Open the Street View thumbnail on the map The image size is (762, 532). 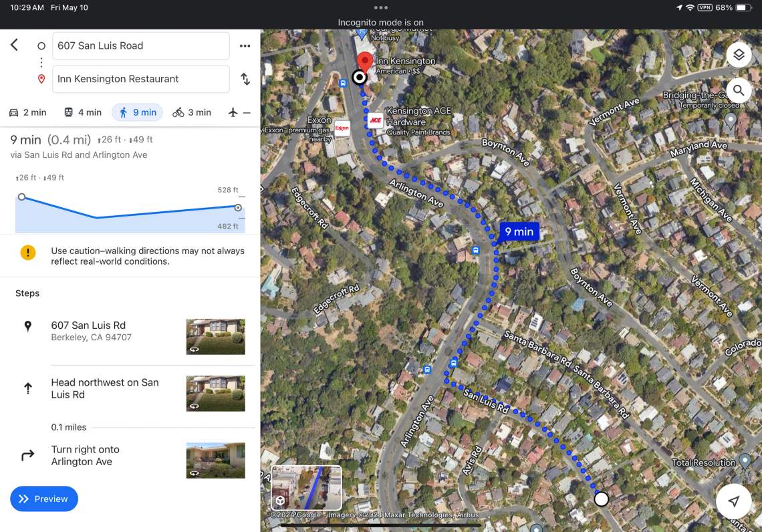(306, 488)
